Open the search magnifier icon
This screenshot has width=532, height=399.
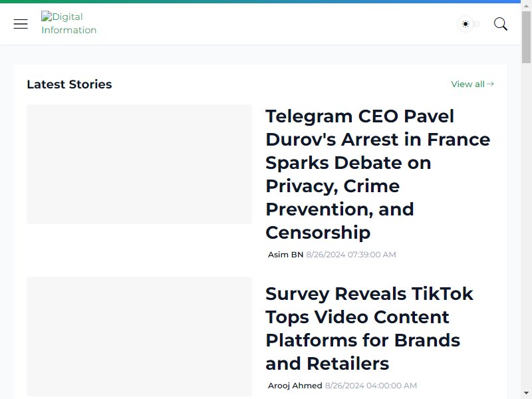pos(501,24)
